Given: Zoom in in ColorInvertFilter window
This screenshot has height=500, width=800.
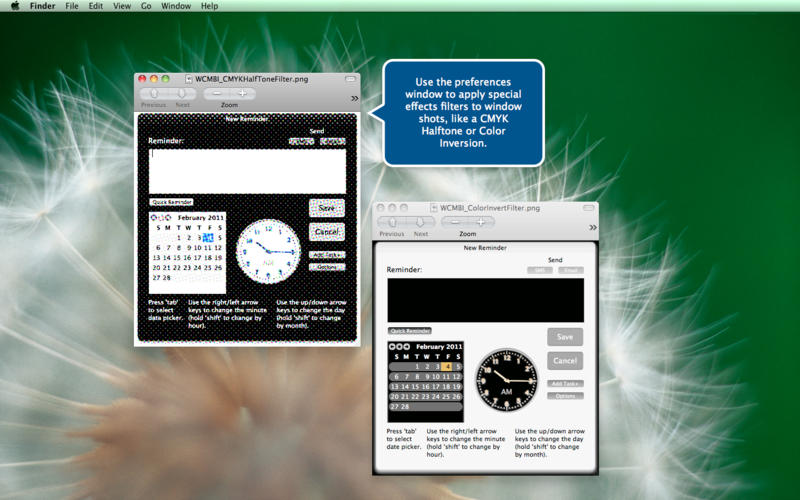Looking at the screenshot, I should pyautogui.click(x=481, y=222).
